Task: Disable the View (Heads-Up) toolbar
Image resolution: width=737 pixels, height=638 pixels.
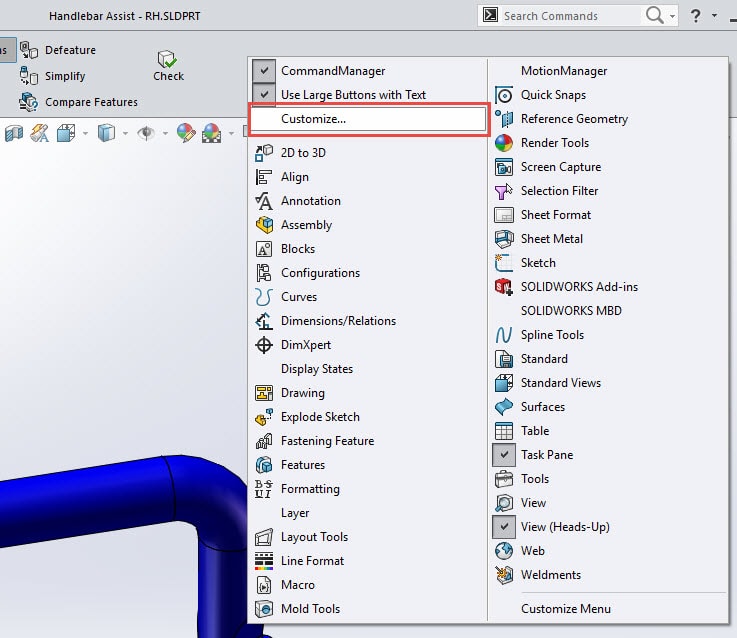Action: point(504,527)
